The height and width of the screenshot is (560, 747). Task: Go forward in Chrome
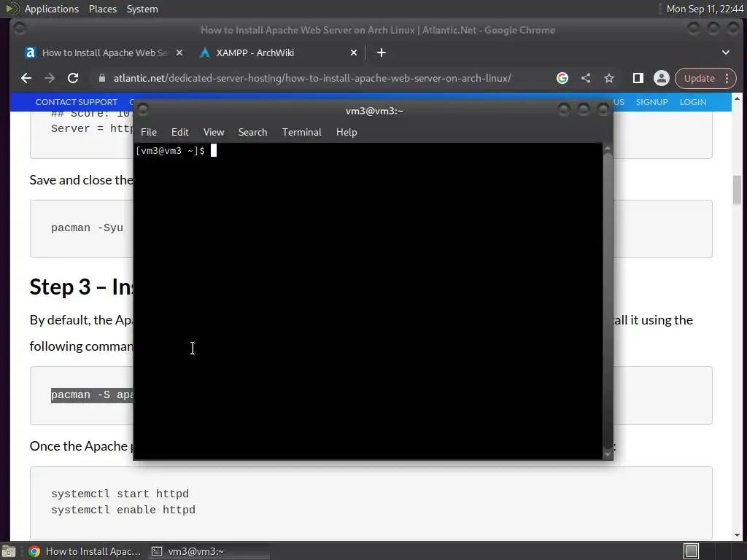point(50,78)
